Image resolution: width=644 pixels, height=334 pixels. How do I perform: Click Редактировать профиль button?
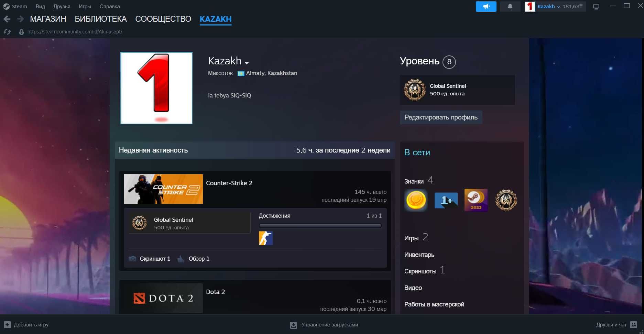point(441,117)
